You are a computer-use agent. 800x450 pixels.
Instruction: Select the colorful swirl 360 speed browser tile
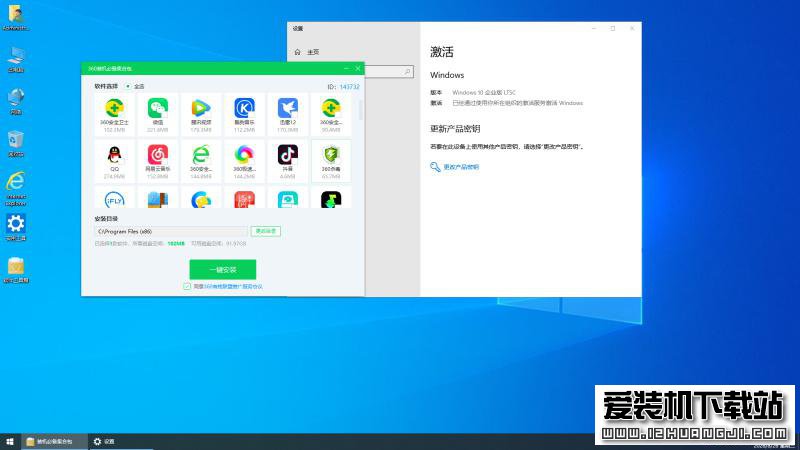[244, 161]
